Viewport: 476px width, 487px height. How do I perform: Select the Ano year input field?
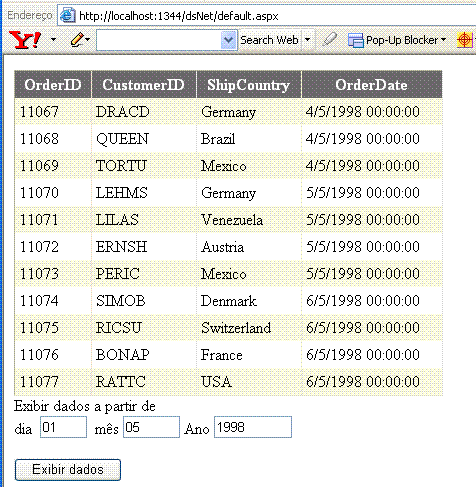(x=253, y=427)
